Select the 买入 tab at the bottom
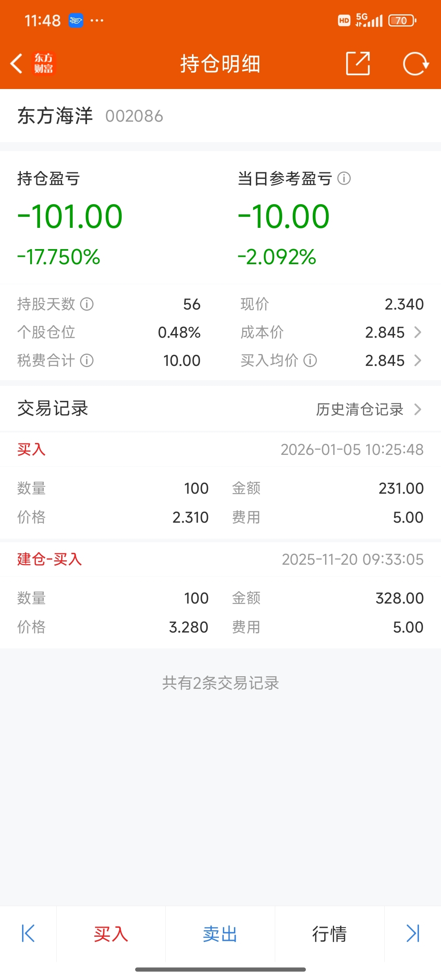The image size is (441, 980). (x=111, y=934)
